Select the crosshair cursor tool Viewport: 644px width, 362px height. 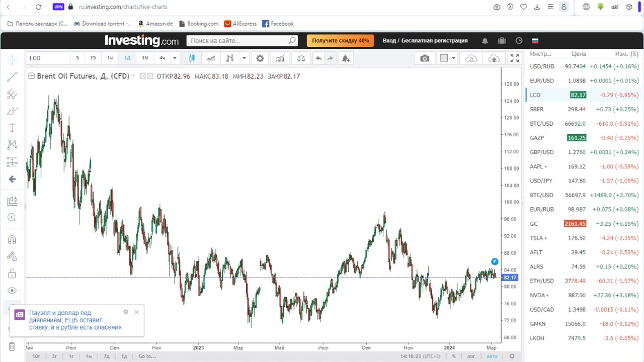tap(12, 60)
